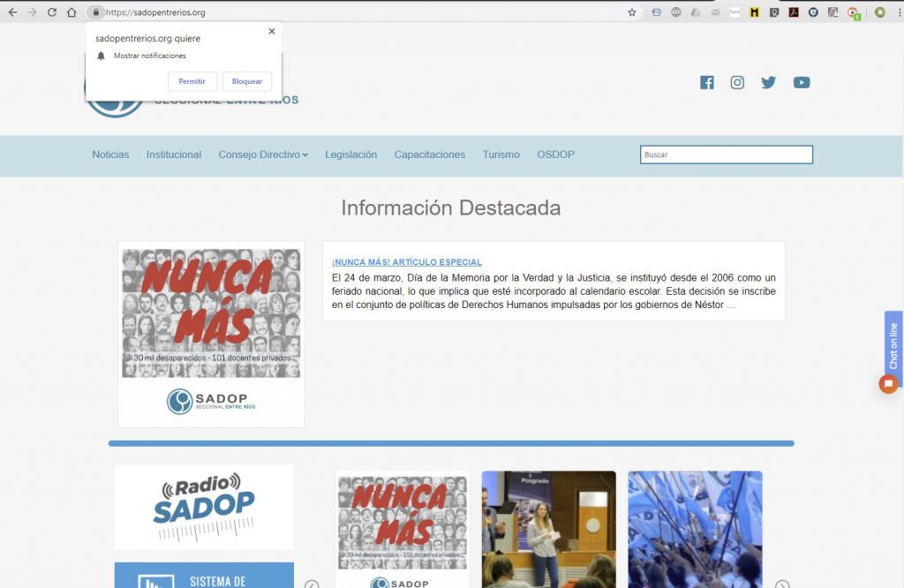The height and width of the screenshot is (588, 904).
Task: Expand the Consejo Directivo dropdown
Action: 263,155
